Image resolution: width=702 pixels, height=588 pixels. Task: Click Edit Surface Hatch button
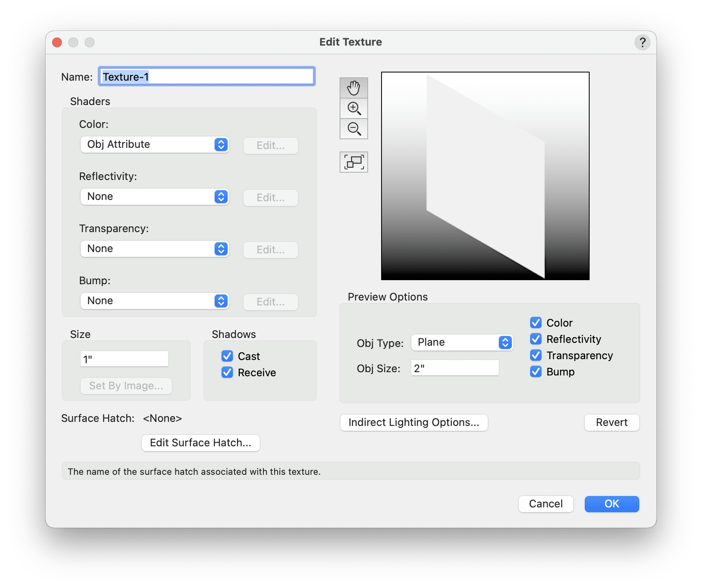(x=200, y=443)
